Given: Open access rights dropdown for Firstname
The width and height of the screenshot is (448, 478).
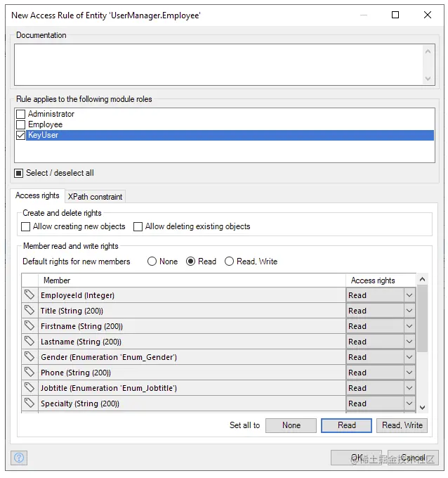Looking at the screenshot, I should (409, 326).
